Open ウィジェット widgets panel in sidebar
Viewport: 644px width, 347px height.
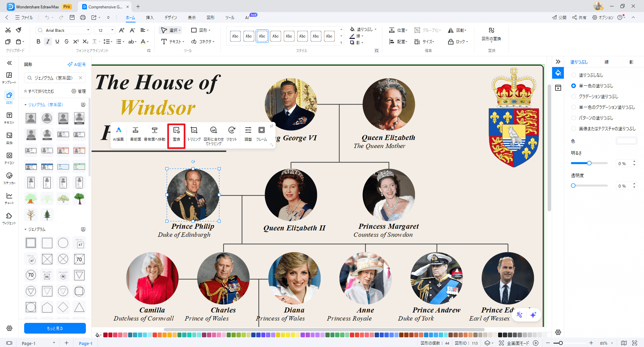click(x=9, y=218)
